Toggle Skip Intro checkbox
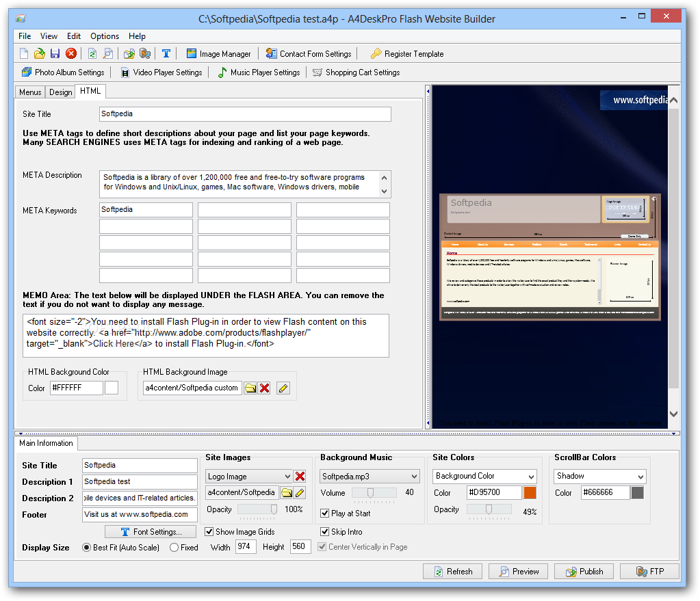The image size is (700, 601). pyautogui.click(x=325, y=532)
